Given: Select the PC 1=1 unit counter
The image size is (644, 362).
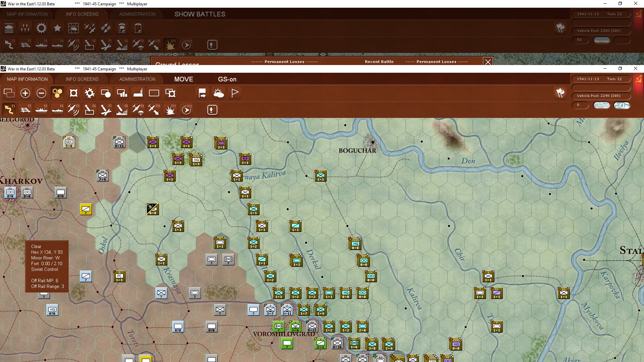Looking at the screenshot, I should (x=119, y=277).
